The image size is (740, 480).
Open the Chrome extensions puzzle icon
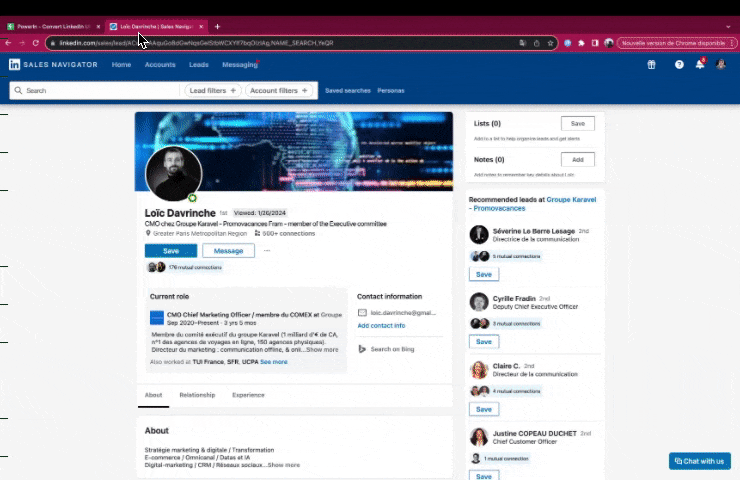581,43
